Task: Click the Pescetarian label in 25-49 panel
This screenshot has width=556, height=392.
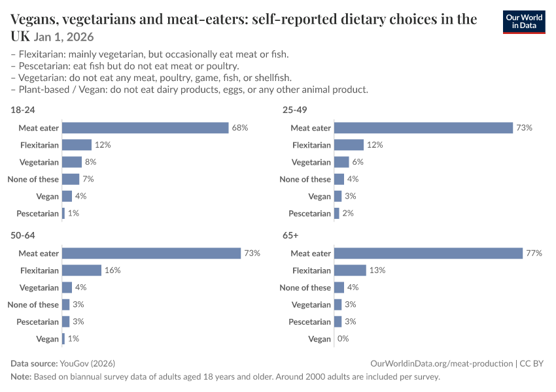Action: click(x=309, y=214)
